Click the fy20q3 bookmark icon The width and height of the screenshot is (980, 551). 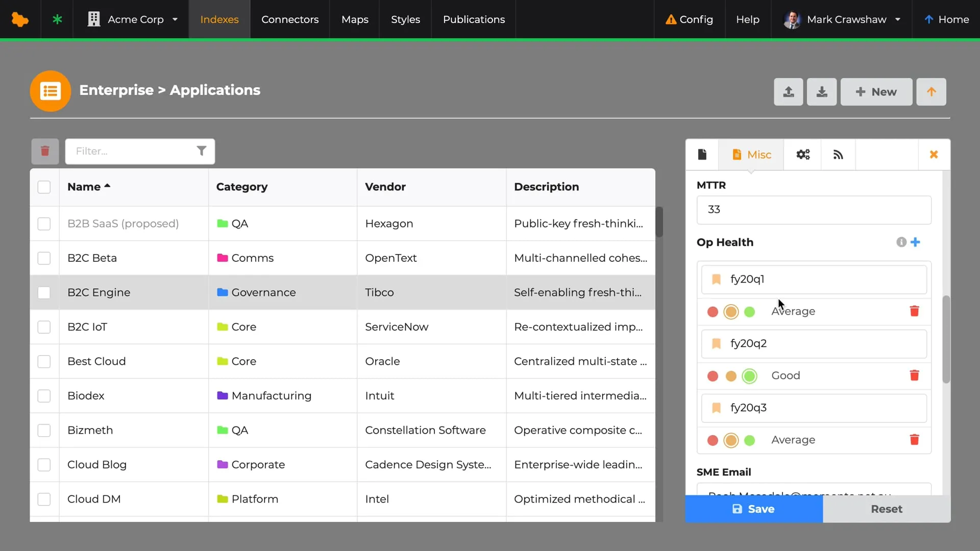click(x=716, y=408)
